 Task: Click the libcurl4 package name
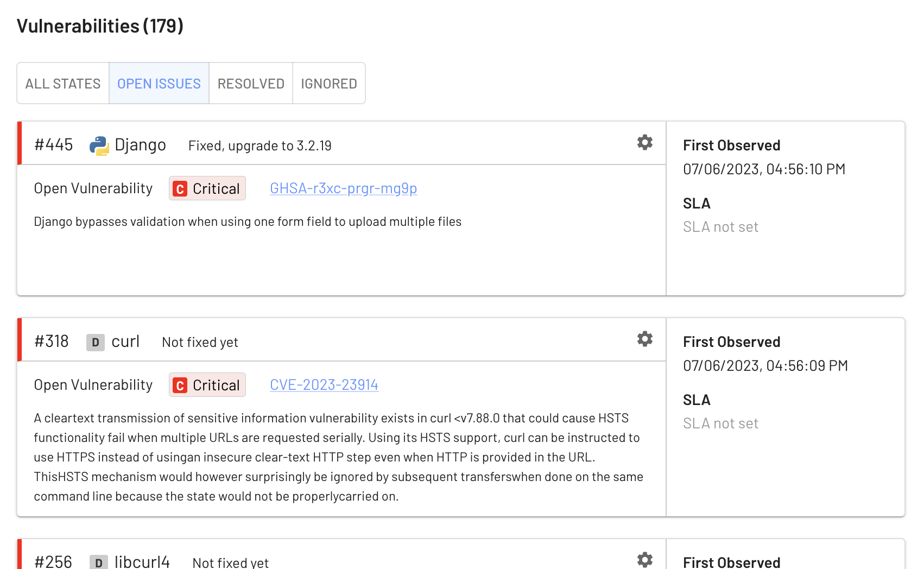click(142, 561)
